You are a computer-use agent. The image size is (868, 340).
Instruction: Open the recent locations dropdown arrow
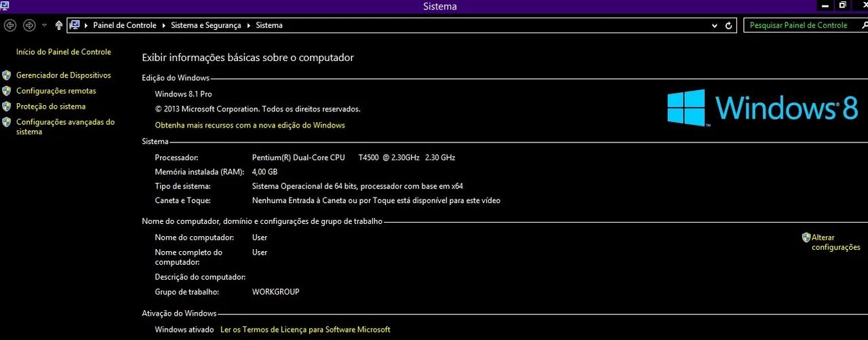click(x=44, y=25)
